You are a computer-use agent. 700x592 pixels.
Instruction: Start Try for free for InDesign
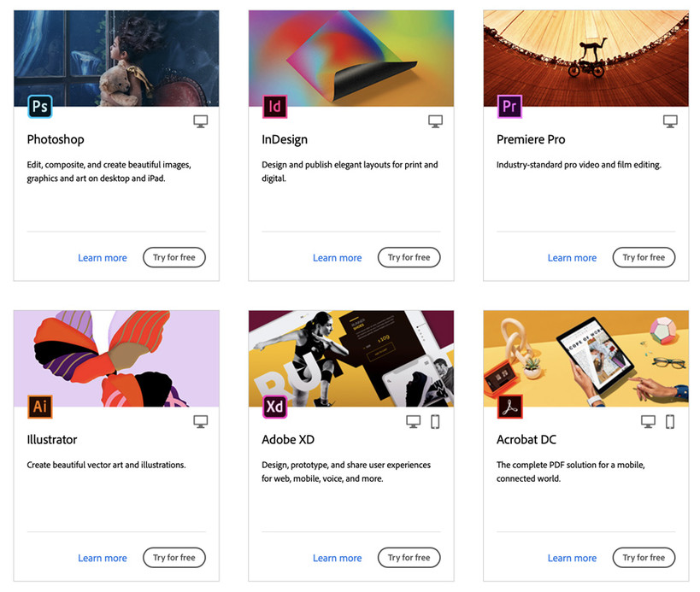coord(409,257)
